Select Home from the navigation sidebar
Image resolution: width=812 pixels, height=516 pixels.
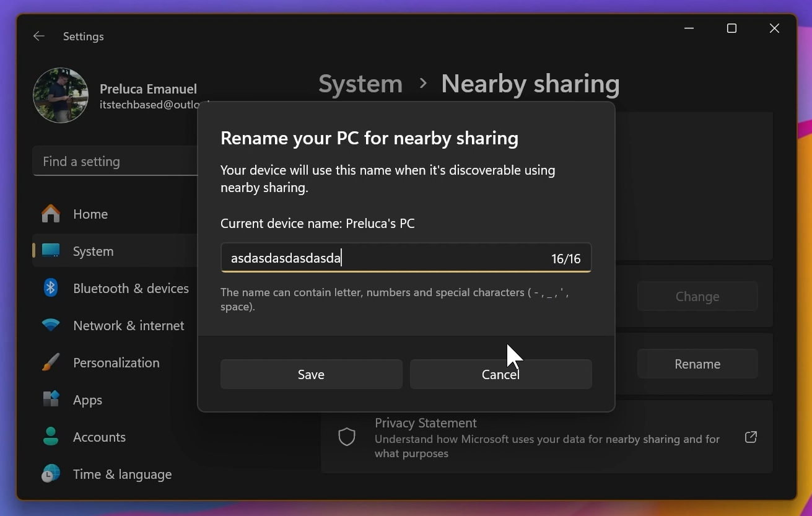(x=90, y=213)
